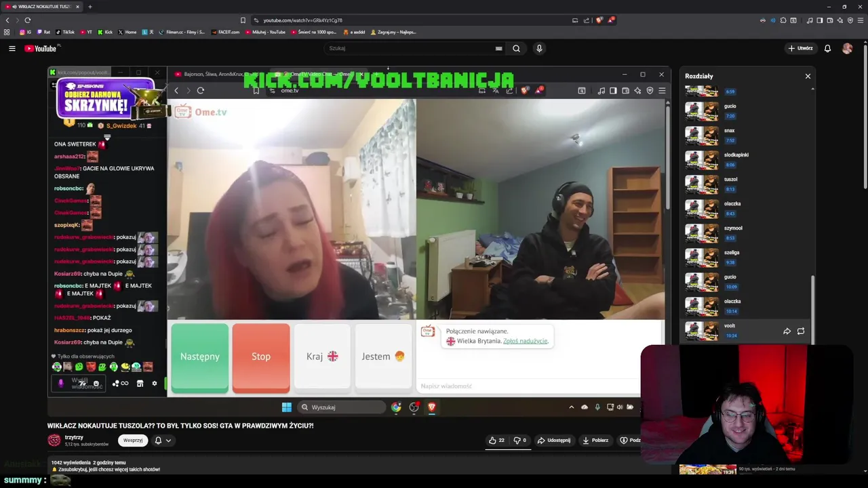Jump to chapter slodkapinki 8:06
The height and width of the screenshot is (488, 868).
click(746, 160)
